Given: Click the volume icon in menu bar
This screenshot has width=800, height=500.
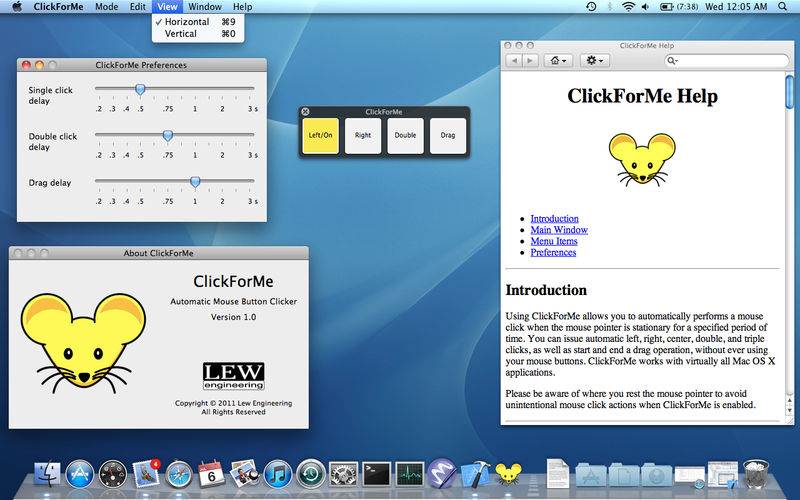Looking at the screenshot, I should [x=645, y=7].
